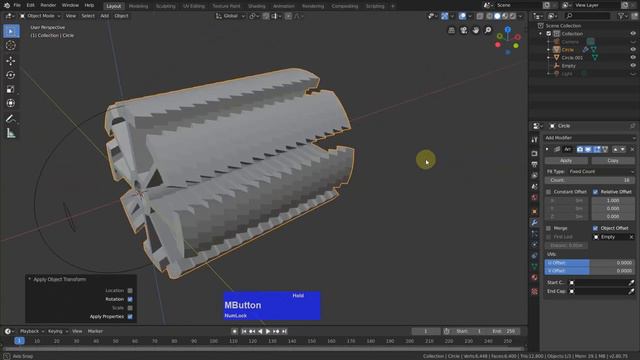Open Edit menu
This screenshot has width=640, height=360.
(x=31, y=5)
